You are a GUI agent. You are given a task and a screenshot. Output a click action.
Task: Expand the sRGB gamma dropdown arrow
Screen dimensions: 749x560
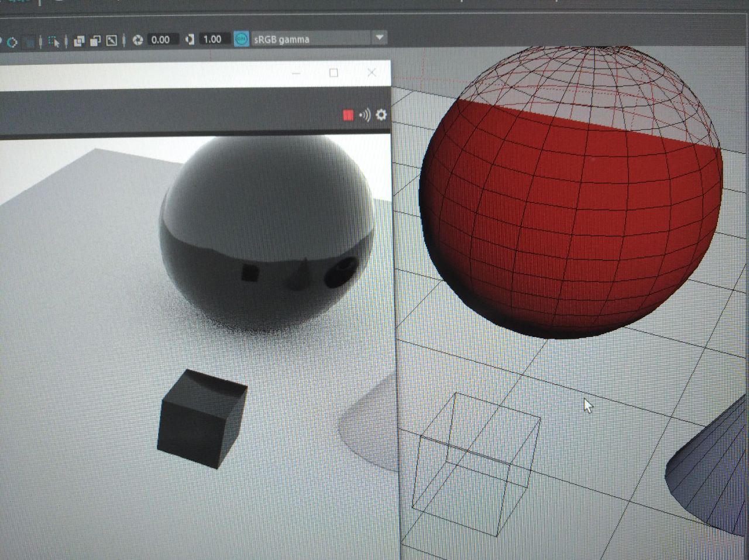coord(379,37)
